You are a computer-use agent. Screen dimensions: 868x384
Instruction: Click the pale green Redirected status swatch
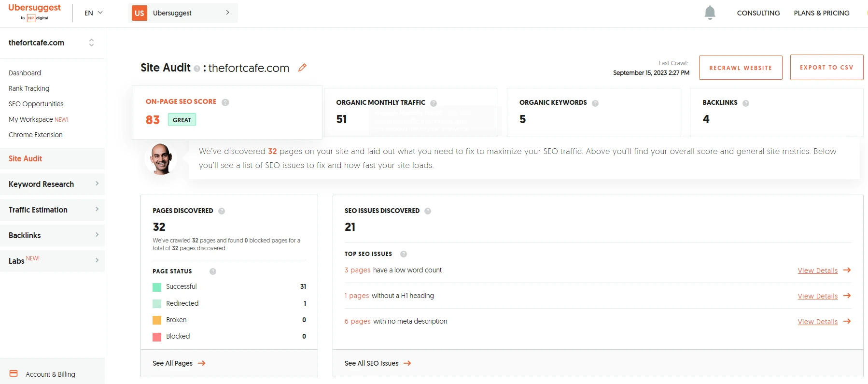tap(157, 304)
